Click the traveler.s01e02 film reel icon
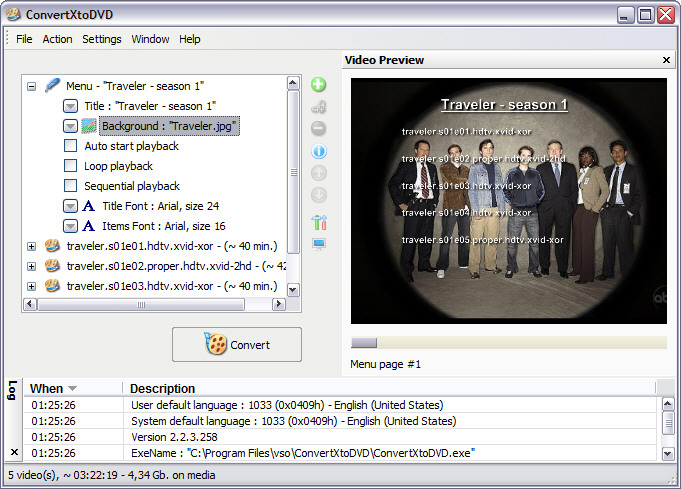Image resolution: width=681 pixels, height=489 pixels. [x=52, y=265]
